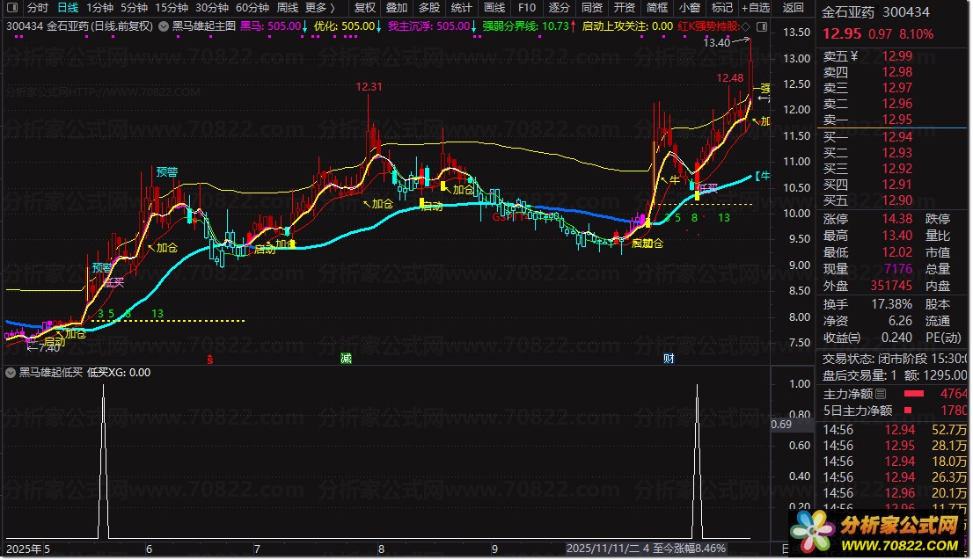Click 返回 to go back
Image resolution: width=973 pixels, height=560 pixels.
[793, 8]
